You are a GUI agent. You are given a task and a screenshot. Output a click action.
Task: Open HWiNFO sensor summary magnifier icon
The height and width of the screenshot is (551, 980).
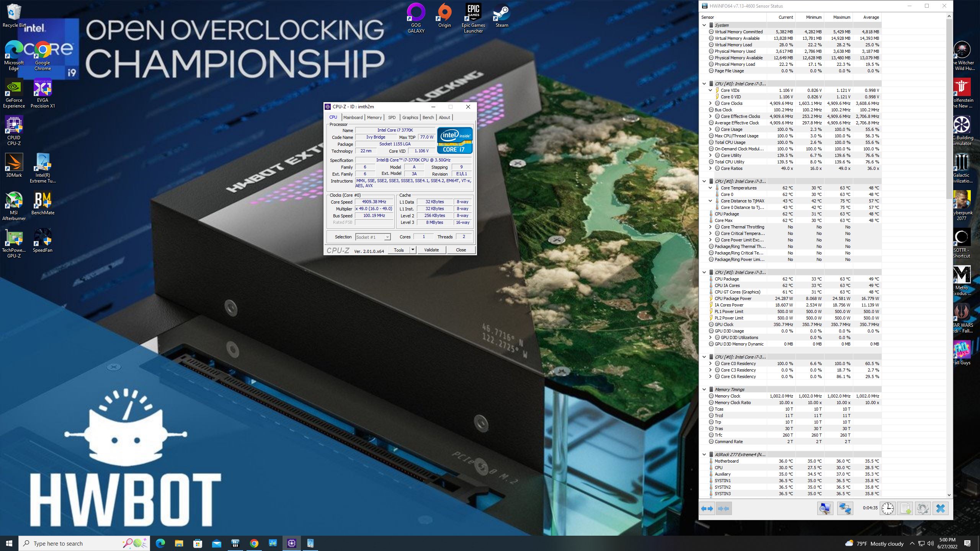coord(825,509)
